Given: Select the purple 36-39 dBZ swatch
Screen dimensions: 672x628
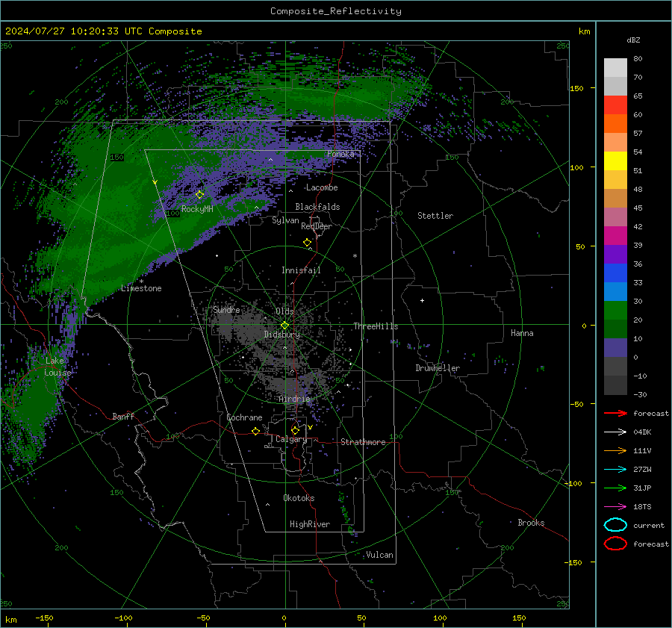Looking at the screenshot, I should click(615, 255).
